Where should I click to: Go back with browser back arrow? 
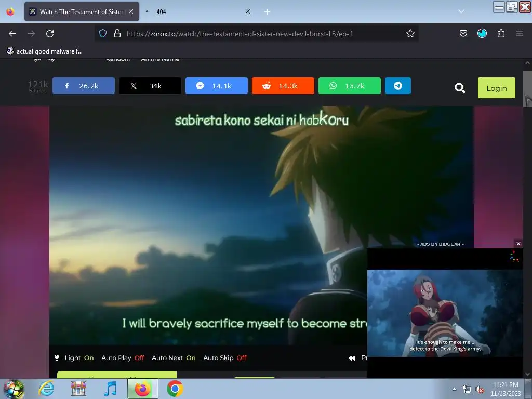[x=12, y=34]
